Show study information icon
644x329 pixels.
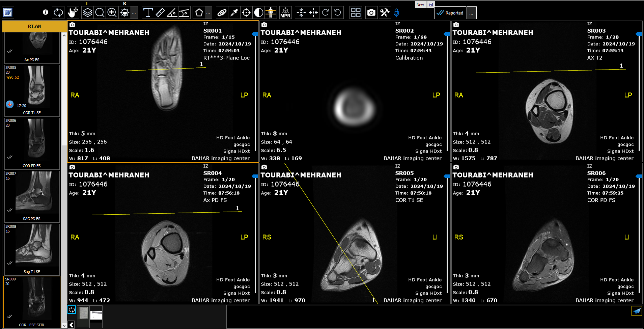pos(46,12)
